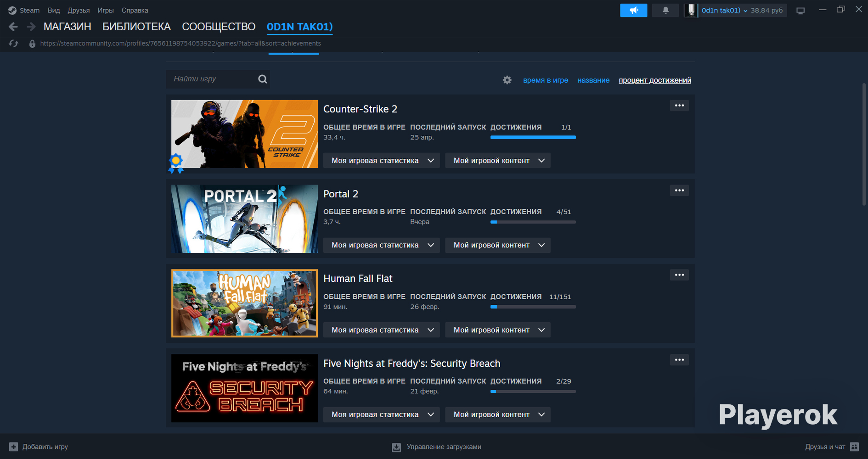Open the three-dot menu for Counter-Strike 2
868x459 pixels.
coord(679,106)
